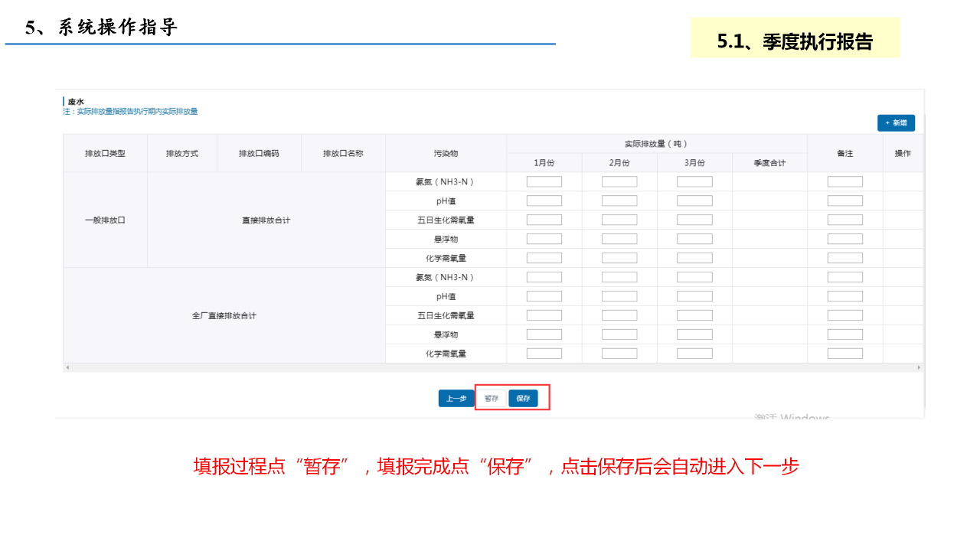Click left arrow of horizontal table scrollbar
The height and width of the screenshot is (551, 980).
coord(67,368)
